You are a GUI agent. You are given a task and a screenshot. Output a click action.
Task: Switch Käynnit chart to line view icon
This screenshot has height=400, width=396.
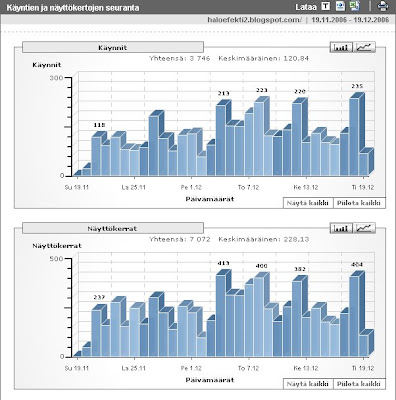pyautogui.click(x=364, y=47)
